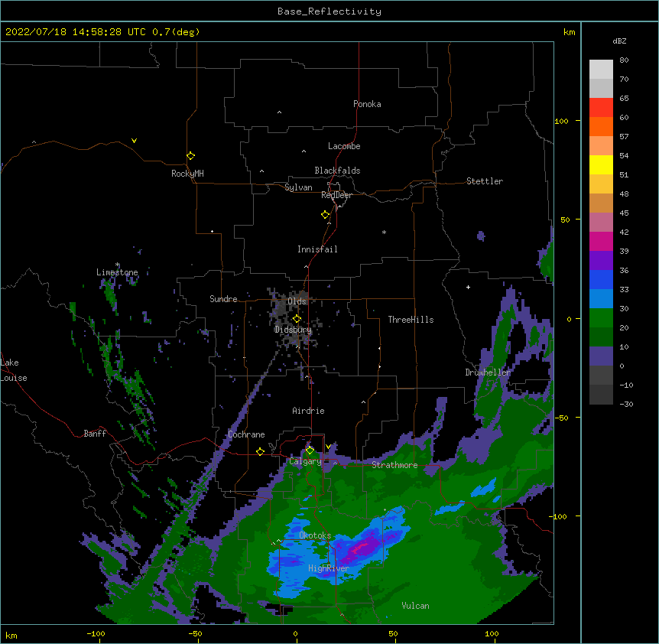Click the dBZ legend heading
The image size is (659, 644).
pyautogui.click(x=619, y=41)
